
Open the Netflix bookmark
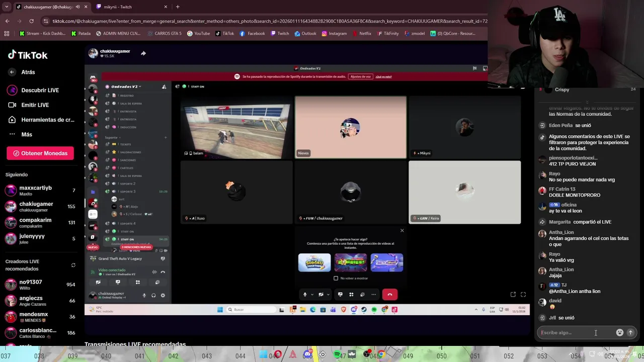coord(361,34)
